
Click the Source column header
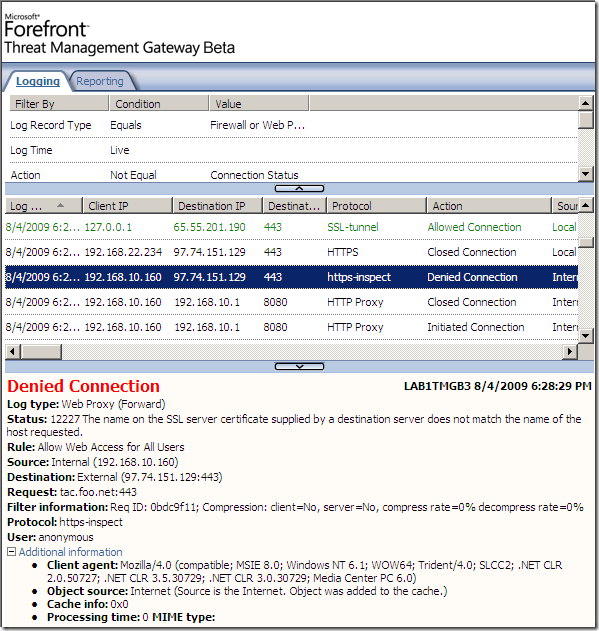[566, 206]
